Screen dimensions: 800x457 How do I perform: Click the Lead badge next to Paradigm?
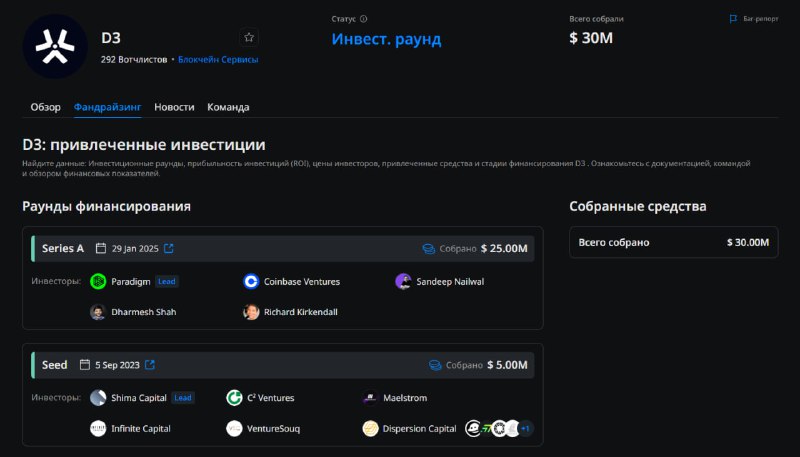[167, 282]
